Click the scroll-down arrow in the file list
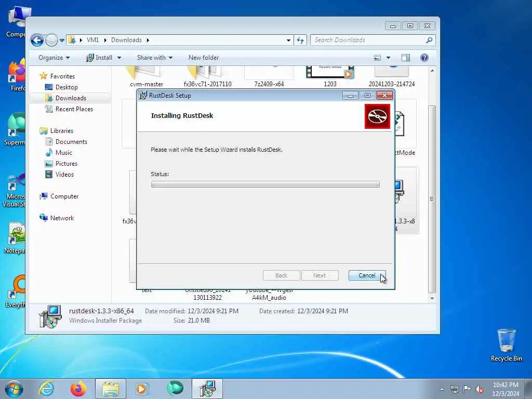Screen dimensions: 532x399 click(x=432, y=298)
